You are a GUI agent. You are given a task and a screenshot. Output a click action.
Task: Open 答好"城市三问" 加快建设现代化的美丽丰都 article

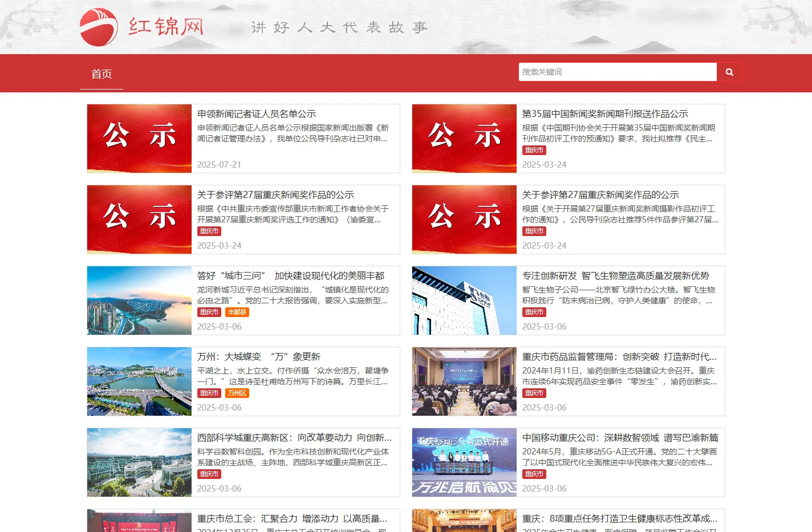pyautogui.click(x=291, y=276)
